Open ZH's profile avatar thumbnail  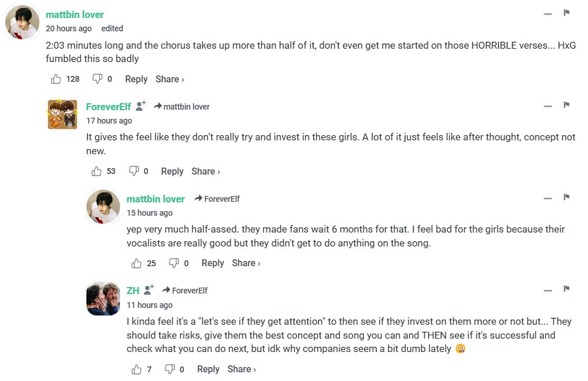click(103, 299)
